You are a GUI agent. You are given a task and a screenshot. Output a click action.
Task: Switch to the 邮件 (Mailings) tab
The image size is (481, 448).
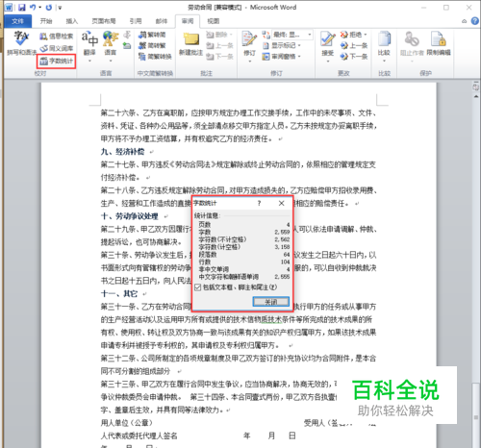point(162,21)
